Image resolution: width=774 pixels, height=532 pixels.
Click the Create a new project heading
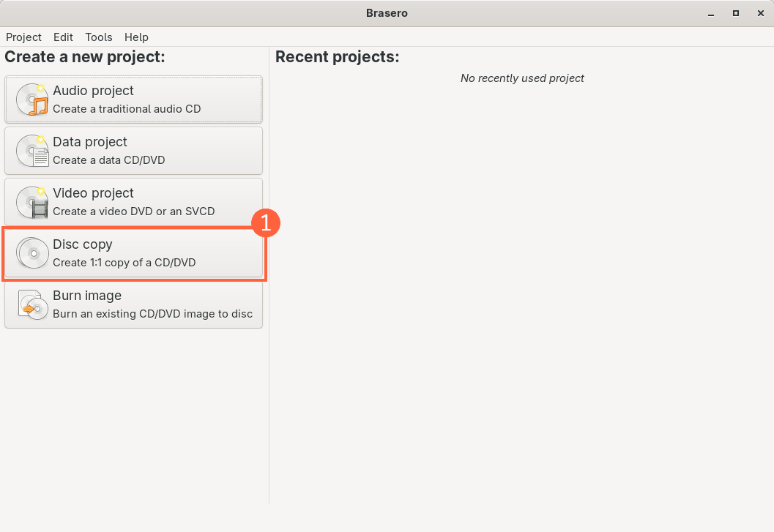coord(85,56)
